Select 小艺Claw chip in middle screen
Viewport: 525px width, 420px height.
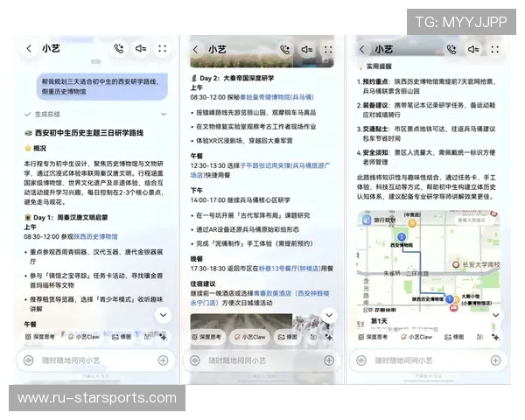click(250, 337)
